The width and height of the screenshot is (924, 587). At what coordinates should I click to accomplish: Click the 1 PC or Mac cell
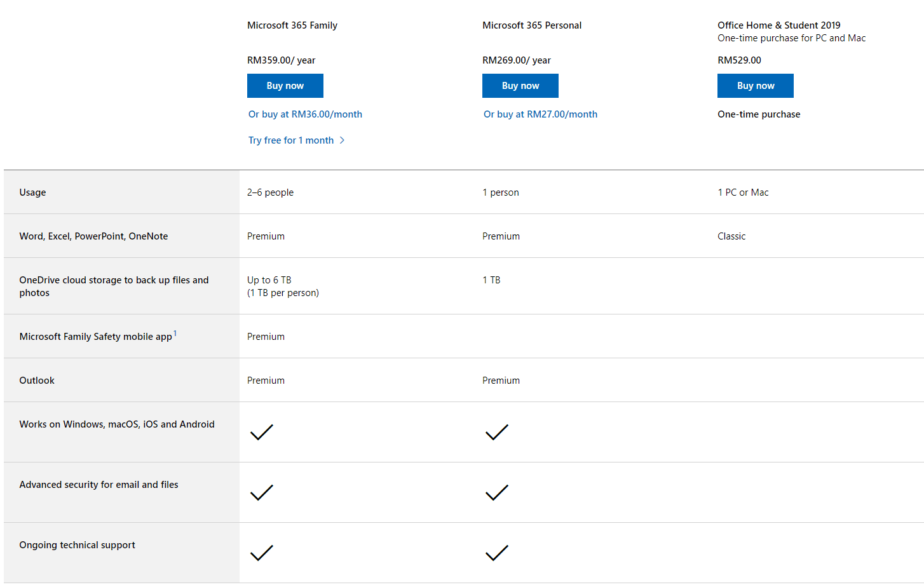tap(743, 192)
